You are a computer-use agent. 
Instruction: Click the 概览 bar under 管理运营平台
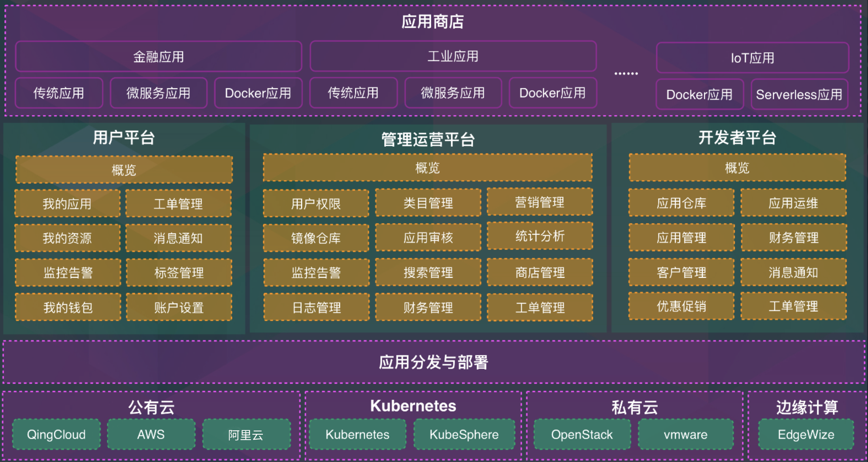(x=428, y=168)
